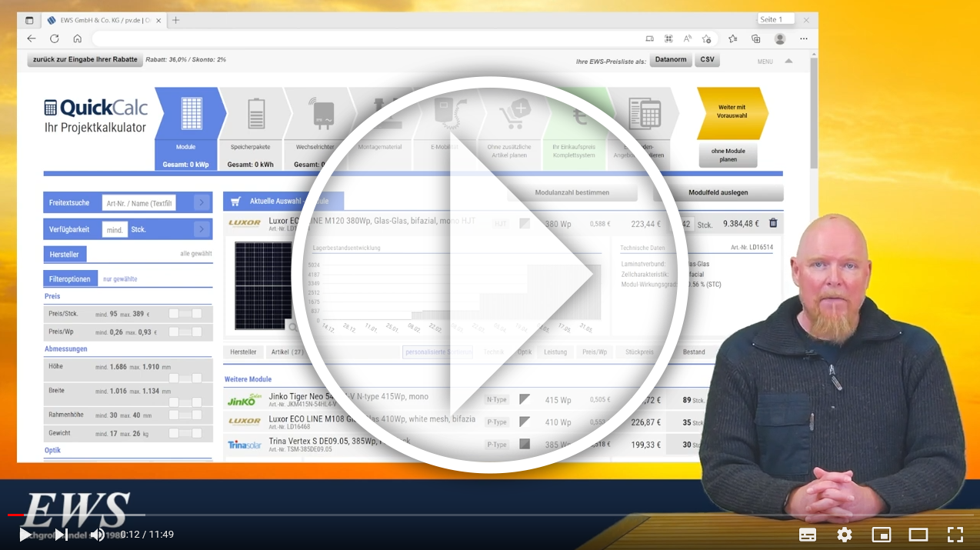Skip to the next video
This screenshot has width=980, height=550.
pyautogui.click(x=61, y=535)
